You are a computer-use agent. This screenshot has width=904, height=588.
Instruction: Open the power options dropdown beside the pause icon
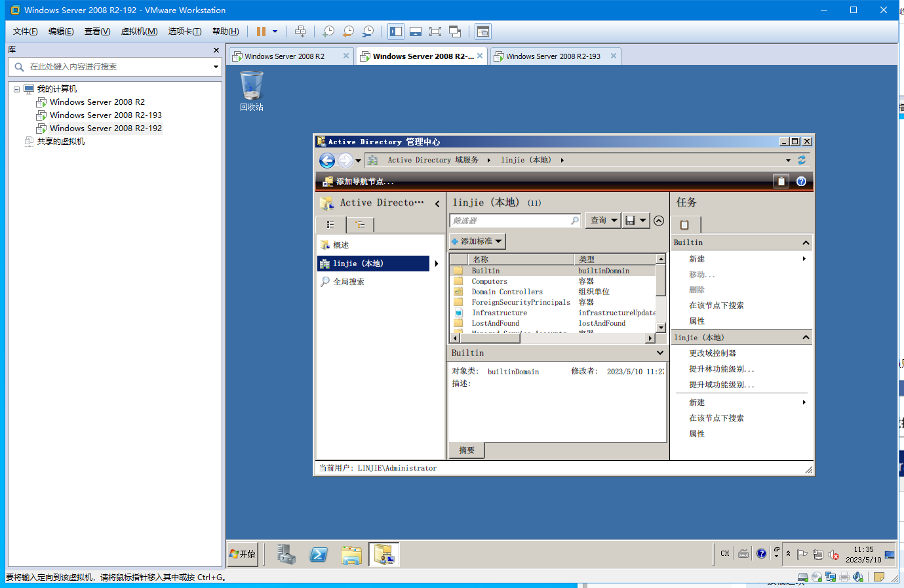coord(275,31)
